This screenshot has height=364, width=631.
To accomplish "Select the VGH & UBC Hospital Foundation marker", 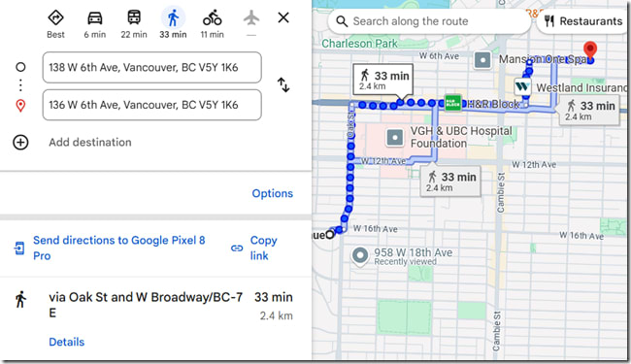I will (395, 138).
